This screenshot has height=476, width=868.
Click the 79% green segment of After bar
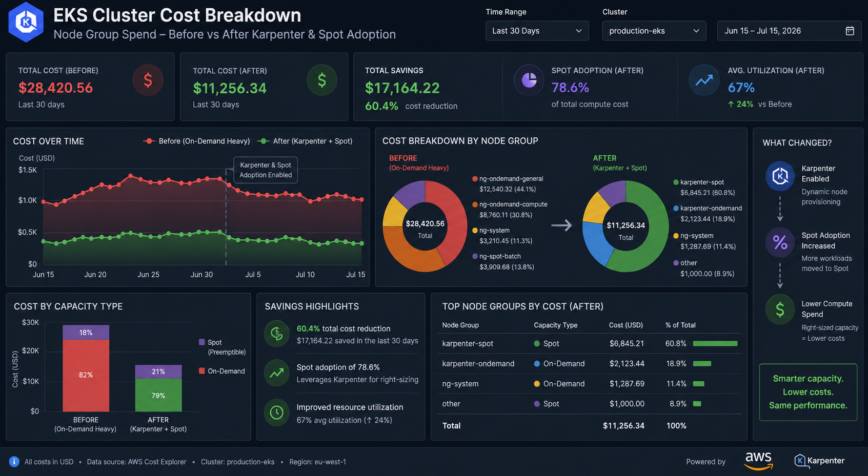click(x=158, y=395)
